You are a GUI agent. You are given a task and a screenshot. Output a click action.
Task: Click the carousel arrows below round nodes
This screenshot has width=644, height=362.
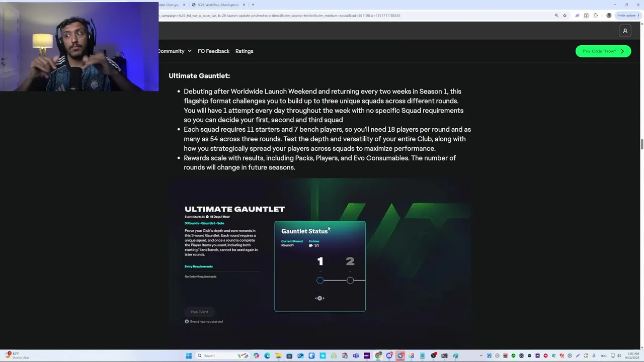coord(319,298)
